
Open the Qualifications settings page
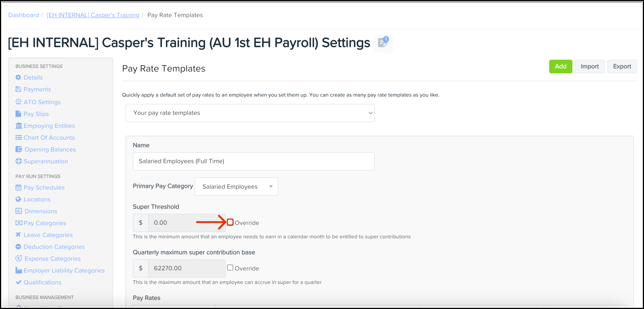pos(42,282)
